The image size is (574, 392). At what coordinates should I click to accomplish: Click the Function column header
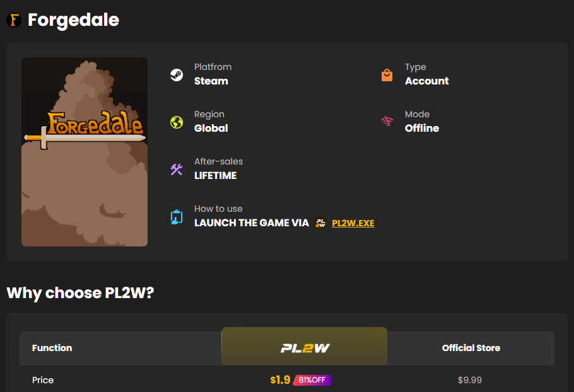tap(52, 348)
